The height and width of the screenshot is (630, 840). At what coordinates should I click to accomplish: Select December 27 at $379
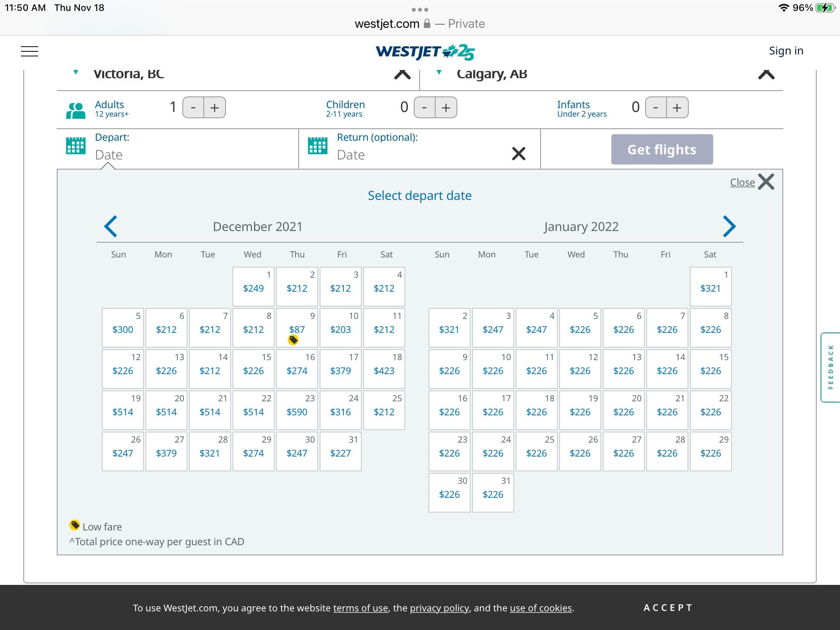(x=166, y=451)
